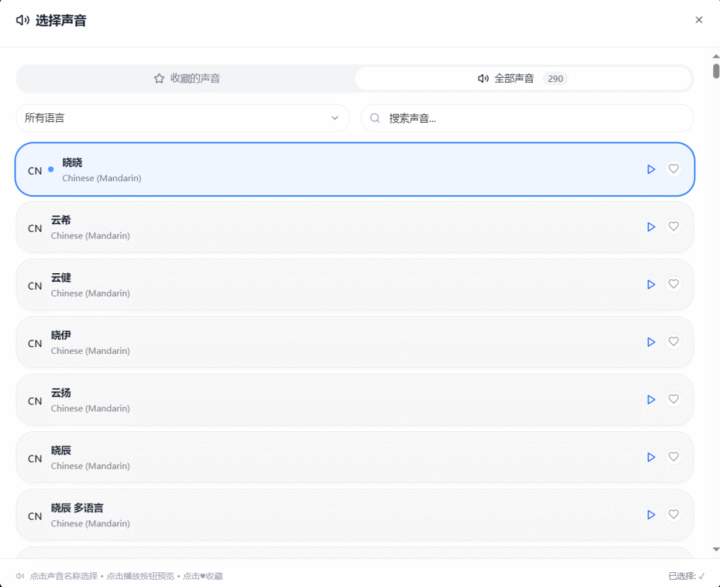Screen dimensions: 720x587
Task: Toggle favorite heart for 云希
Action: (674, 227)
